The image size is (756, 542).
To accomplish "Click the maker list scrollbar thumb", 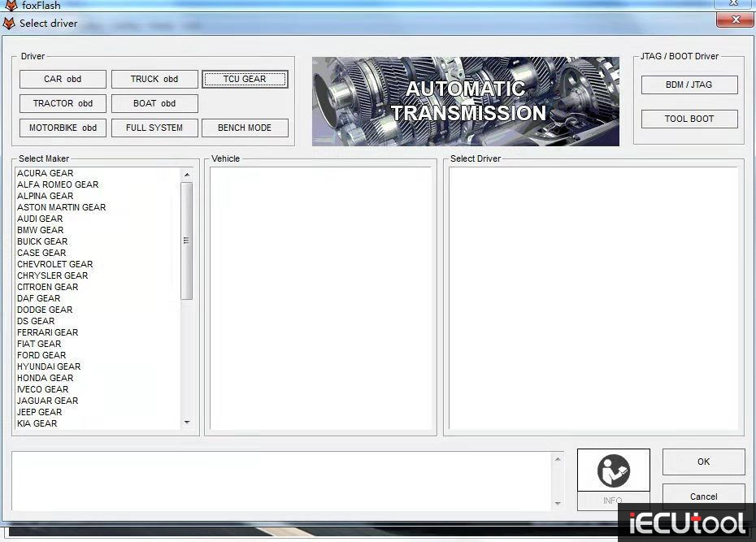I will (187, 241).
